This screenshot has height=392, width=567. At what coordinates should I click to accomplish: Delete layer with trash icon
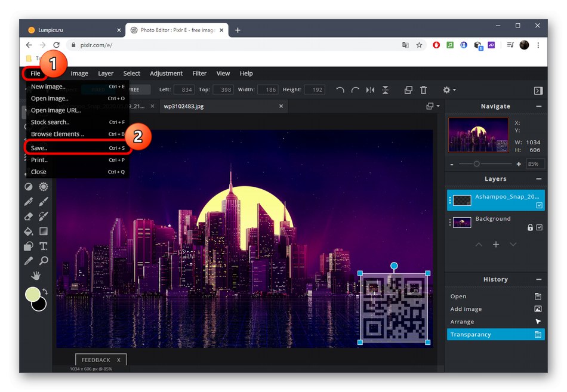click(x=423, y=89)
